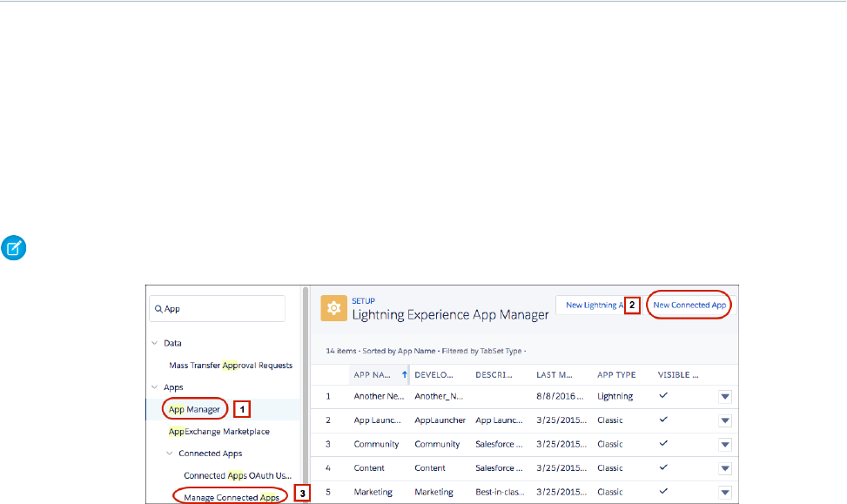Screen dimensions: 847x504
Task: Click the Content app name cell
Action: click(369, 467)
